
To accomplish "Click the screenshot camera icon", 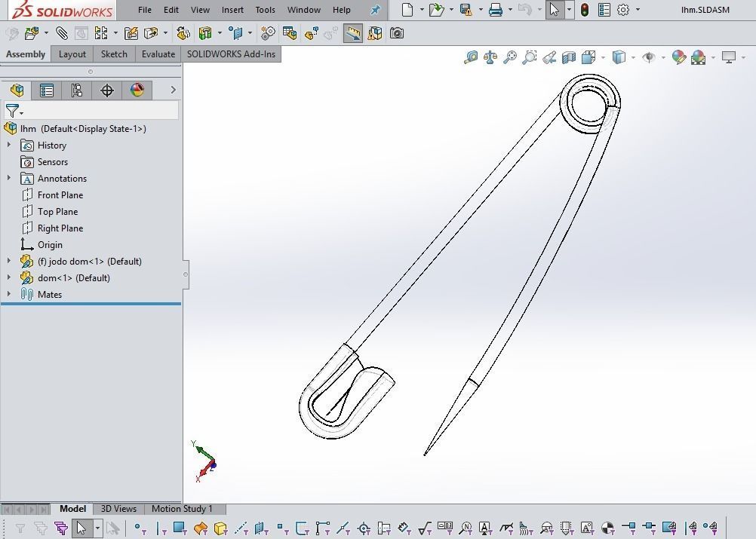I will coord(398,33).
